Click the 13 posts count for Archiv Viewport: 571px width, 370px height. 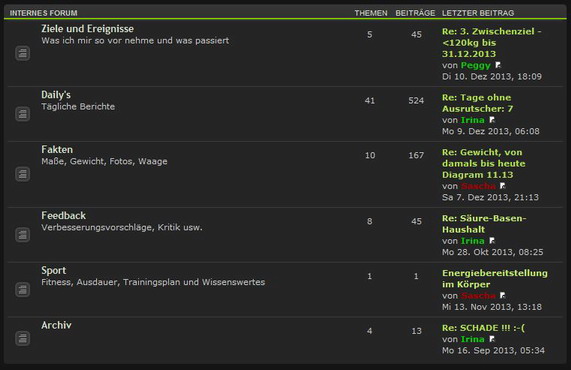[416, 331]
